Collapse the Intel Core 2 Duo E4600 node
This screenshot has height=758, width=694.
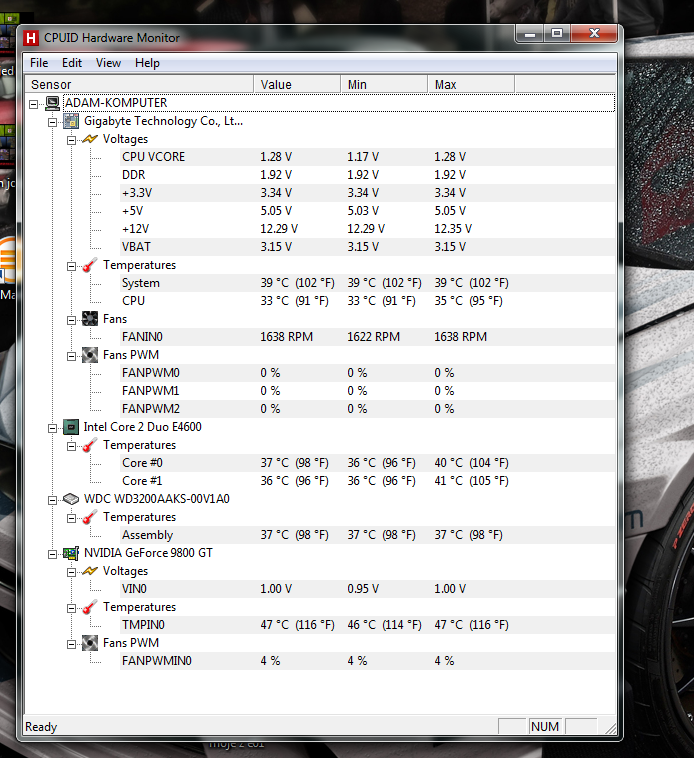point(52,428)
